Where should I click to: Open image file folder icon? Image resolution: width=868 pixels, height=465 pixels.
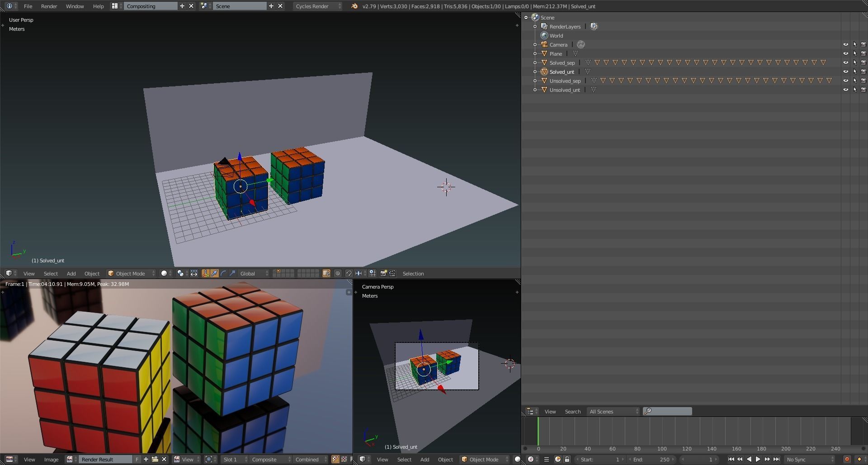(x=155, y=460)
